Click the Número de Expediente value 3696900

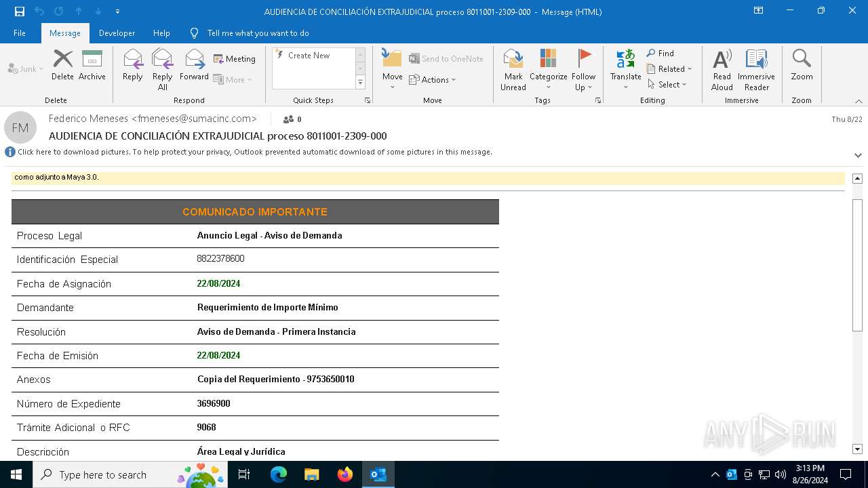click(x=214, y=403)
